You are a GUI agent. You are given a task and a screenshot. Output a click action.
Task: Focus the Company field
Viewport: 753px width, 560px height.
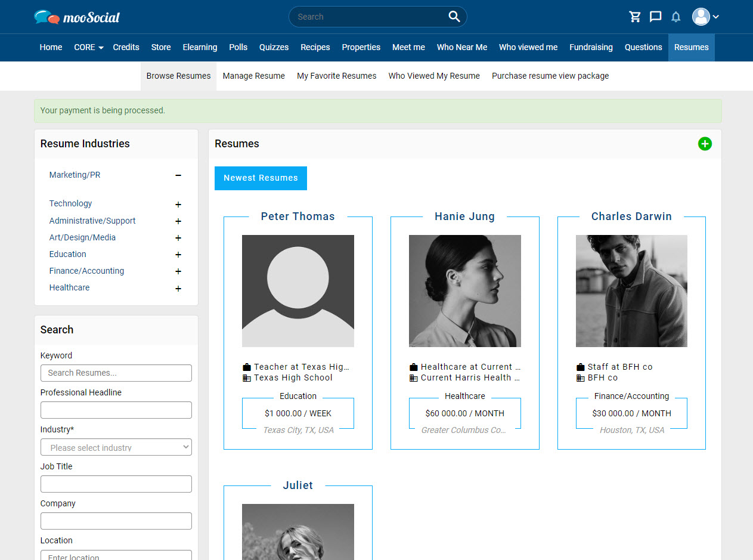pyautogui.click(x=116, y=521)
